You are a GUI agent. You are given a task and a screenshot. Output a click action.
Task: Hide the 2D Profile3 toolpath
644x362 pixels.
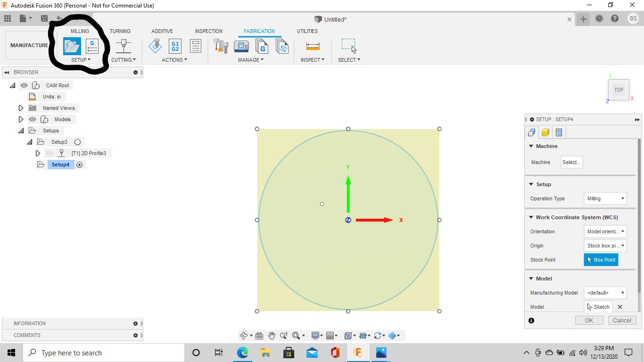pyautogui.click(x=49, y=153)
